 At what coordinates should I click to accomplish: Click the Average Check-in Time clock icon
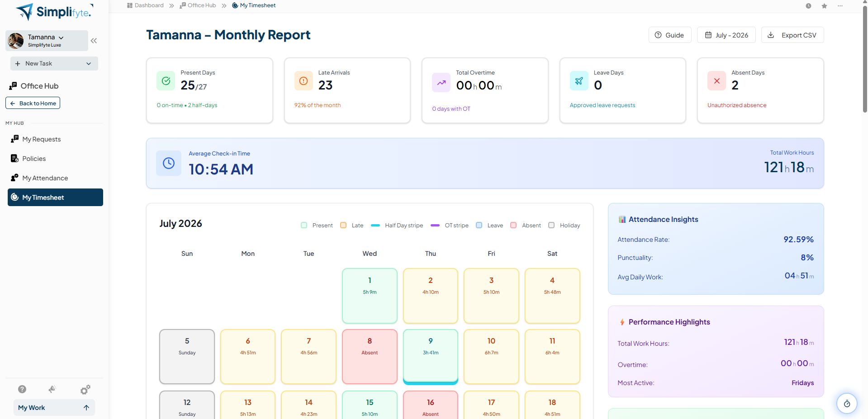tap(169, 163)
